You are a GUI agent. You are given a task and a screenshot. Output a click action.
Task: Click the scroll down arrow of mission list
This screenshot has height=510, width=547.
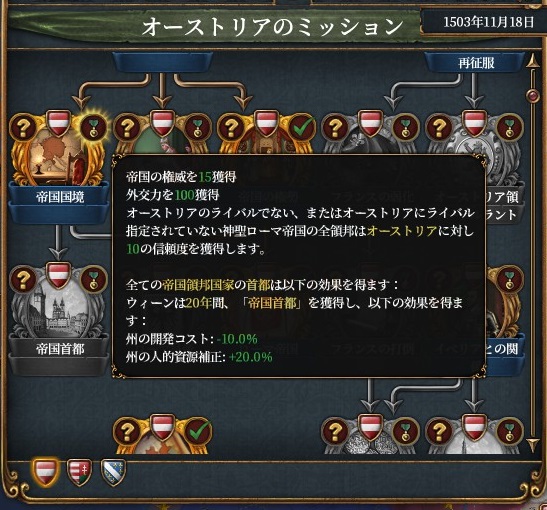click(x=532, y=445)
